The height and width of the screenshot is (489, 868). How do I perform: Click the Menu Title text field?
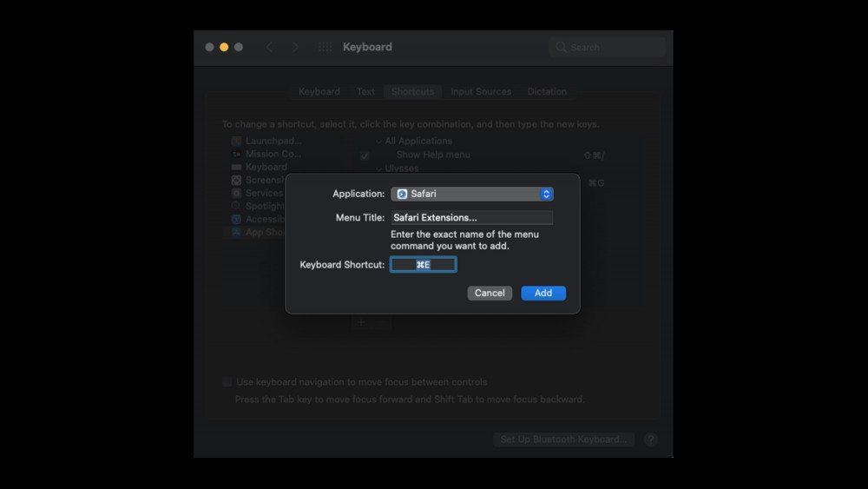pyautogui.click(x=471, y=218)
